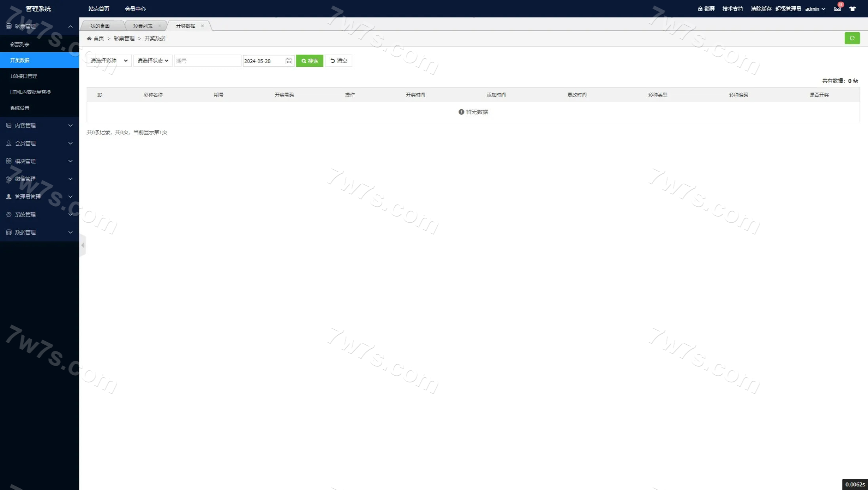This screenshot has width=868, height=490.
Task: Click the lock screen icon
Action: point(700,9)
